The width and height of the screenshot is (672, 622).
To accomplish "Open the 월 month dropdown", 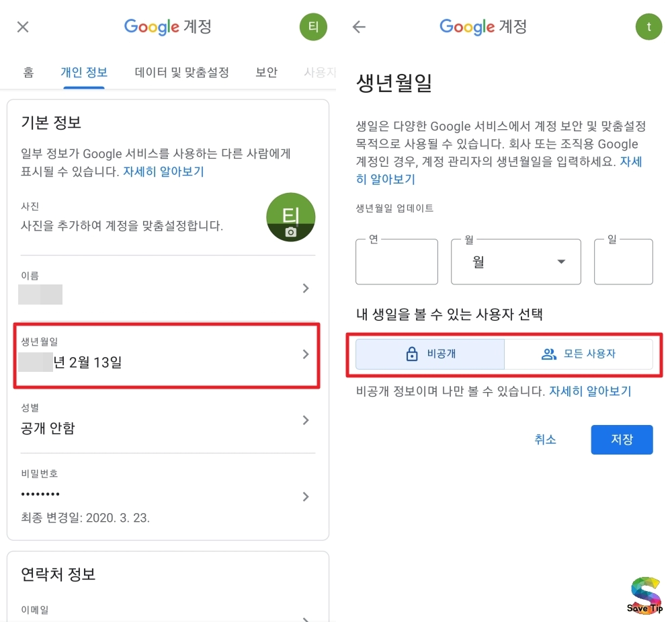I will coord(515,262).
